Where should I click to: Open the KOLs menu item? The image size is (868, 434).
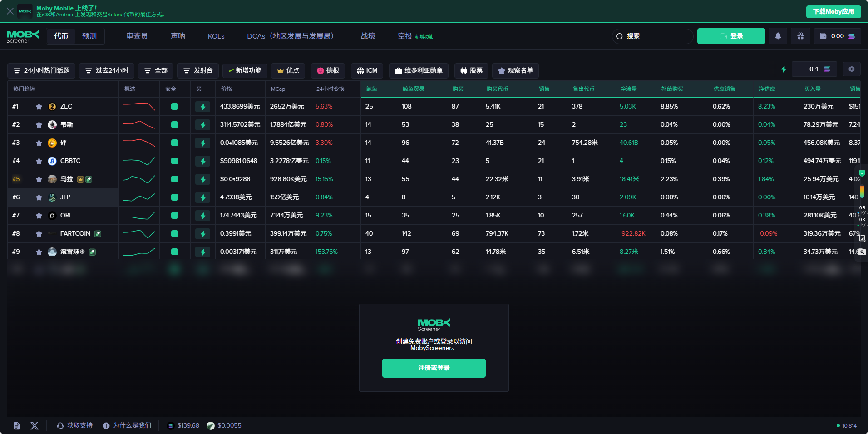point(216,36)
